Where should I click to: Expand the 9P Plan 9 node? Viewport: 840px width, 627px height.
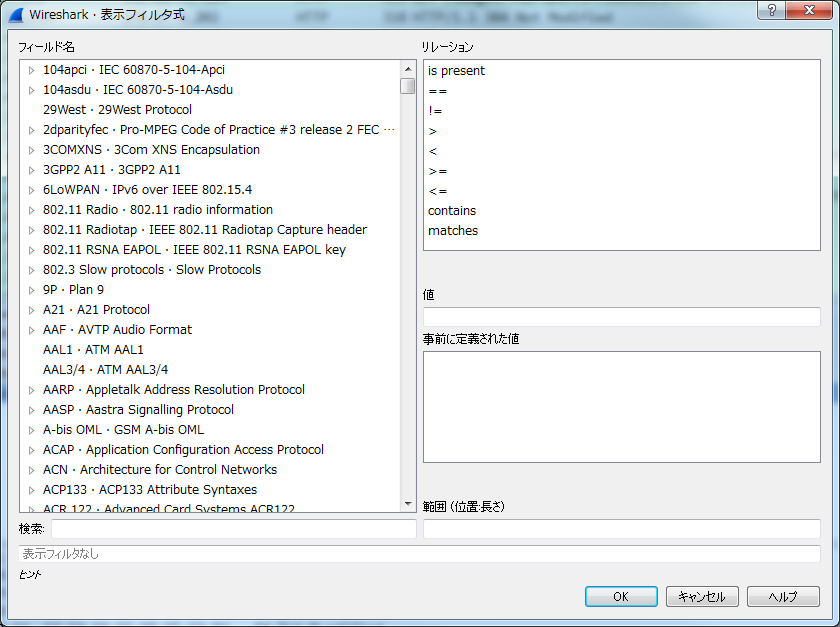(x=32, y=290)
